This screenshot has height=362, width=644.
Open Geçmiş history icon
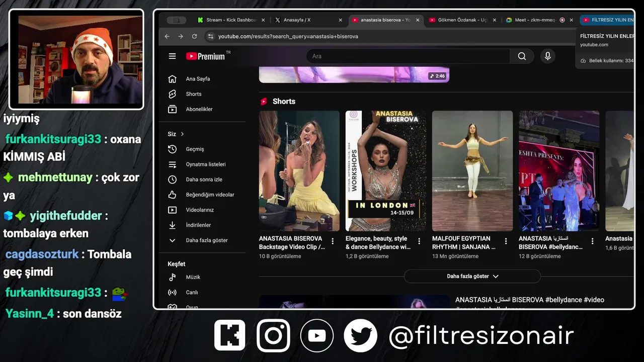(x=172, y=149)
